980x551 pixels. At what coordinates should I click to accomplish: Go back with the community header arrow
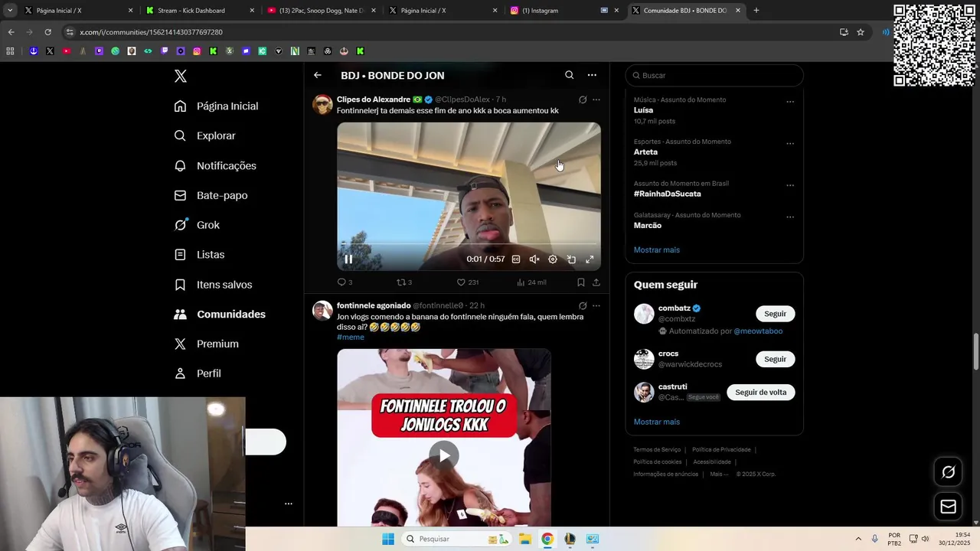pos(318,75)
